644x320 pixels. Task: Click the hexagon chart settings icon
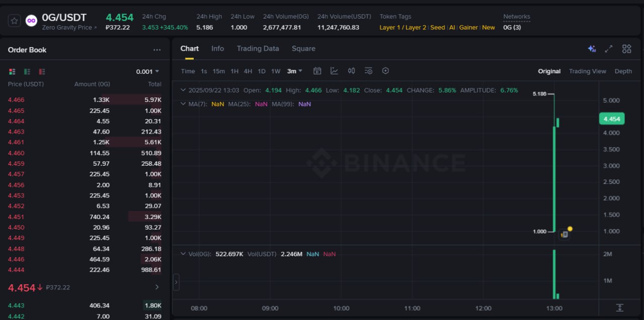(x=385, y=71)
